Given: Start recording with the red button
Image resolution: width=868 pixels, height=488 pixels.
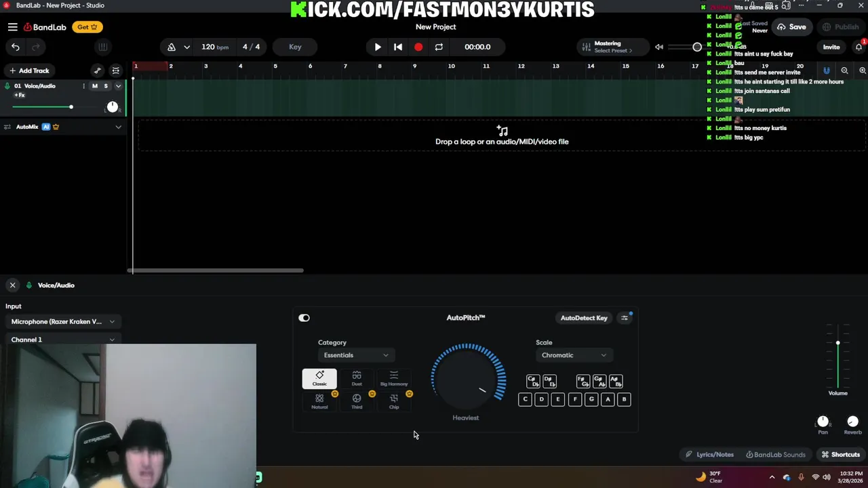Looking at the screenshot, I should point(418,47).
